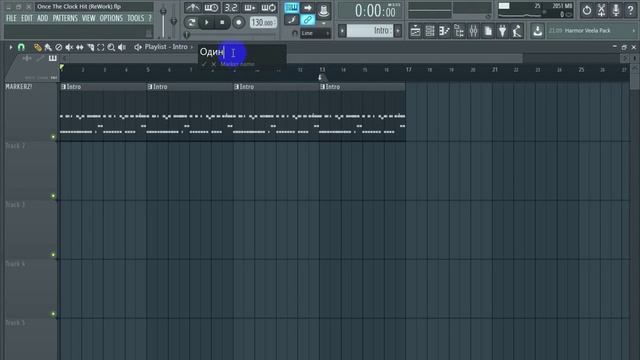The width and height of the screenshot is (640, 360).
Task: Start playback with the play button
Action: [x=207, y=22]
